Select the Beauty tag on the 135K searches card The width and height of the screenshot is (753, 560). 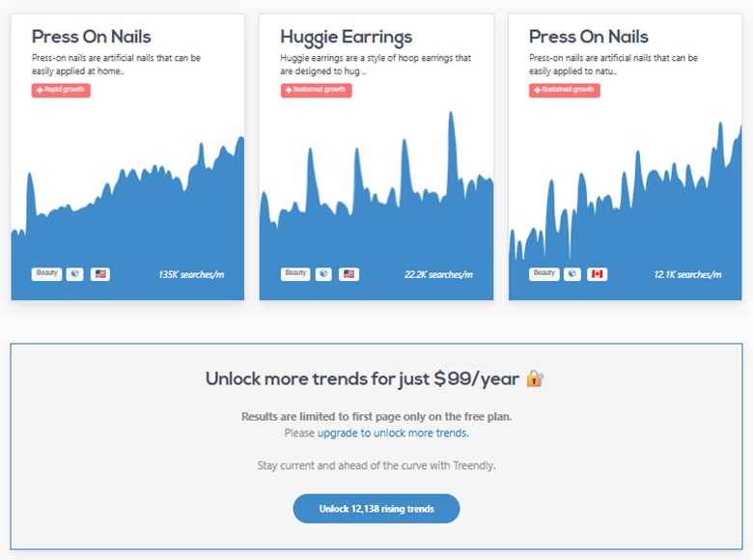46,274
